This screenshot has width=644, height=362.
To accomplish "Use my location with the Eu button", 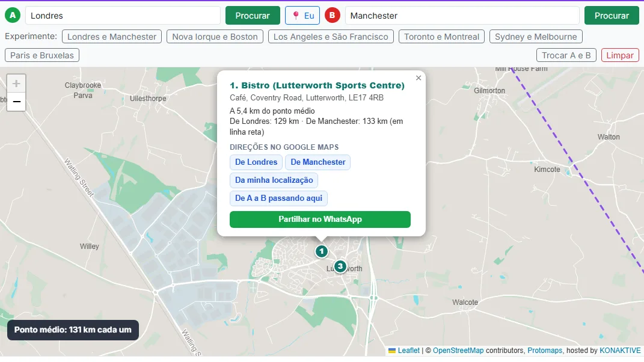I will (302, 16).
